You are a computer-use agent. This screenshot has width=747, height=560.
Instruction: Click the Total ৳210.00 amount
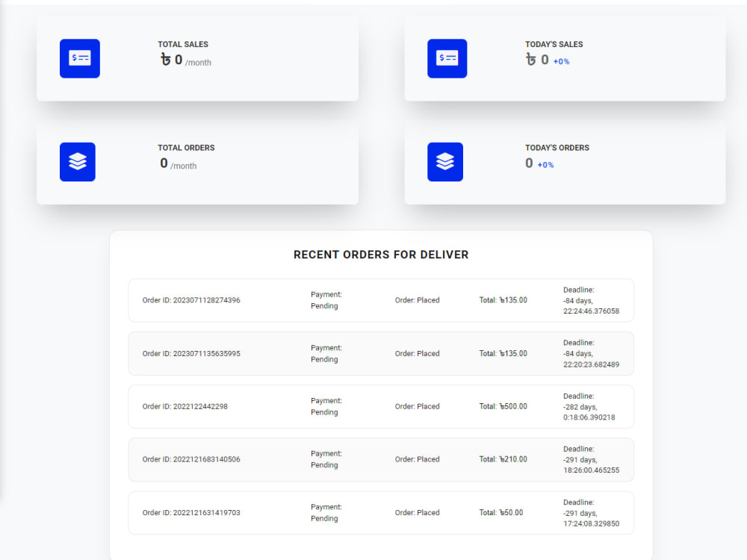click(x=503, y=459)
